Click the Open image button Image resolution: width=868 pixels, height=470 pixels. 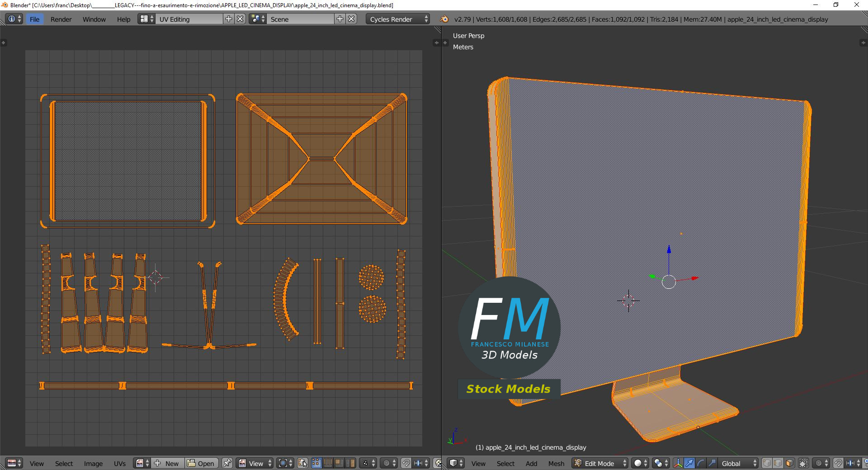(x=201, y=463)
